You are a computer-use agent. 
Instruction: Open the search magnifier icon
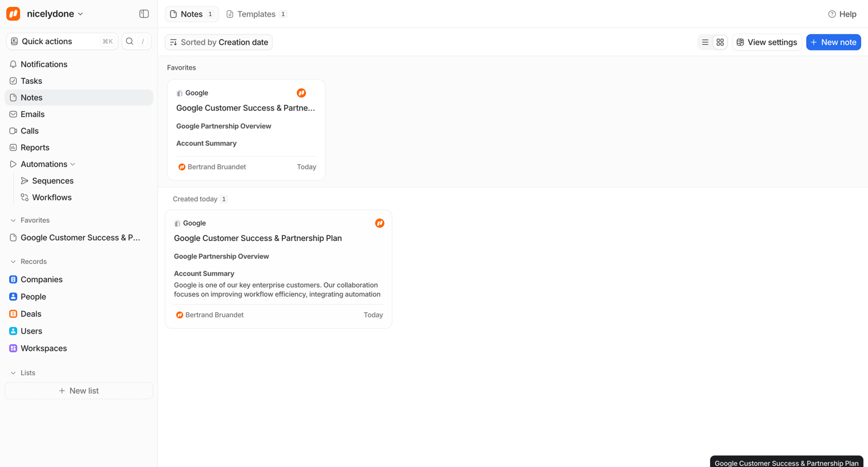tap(130, 41)
